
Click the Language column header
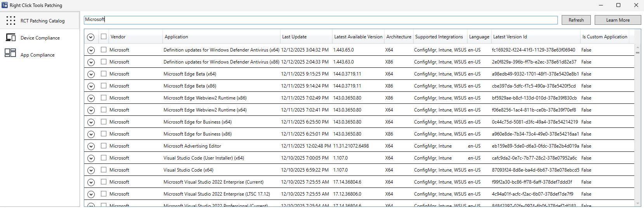(x=479, y=37)
